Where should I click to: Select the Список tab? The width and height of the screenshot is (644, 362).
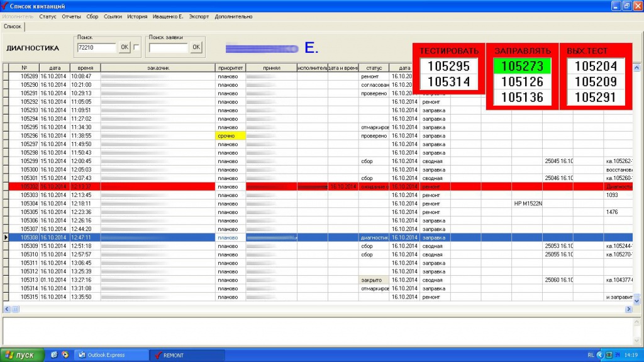tap(12, 26)
